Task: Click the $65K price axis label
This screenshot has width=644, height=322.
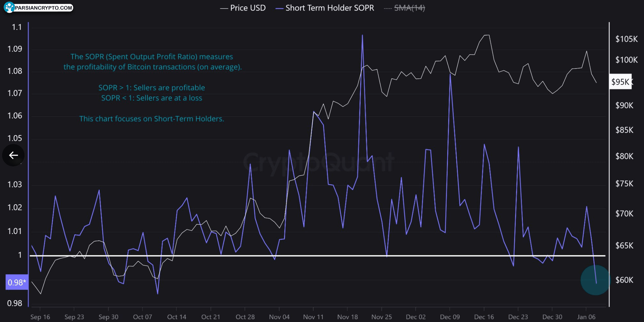Action: [x=624, y=245]
